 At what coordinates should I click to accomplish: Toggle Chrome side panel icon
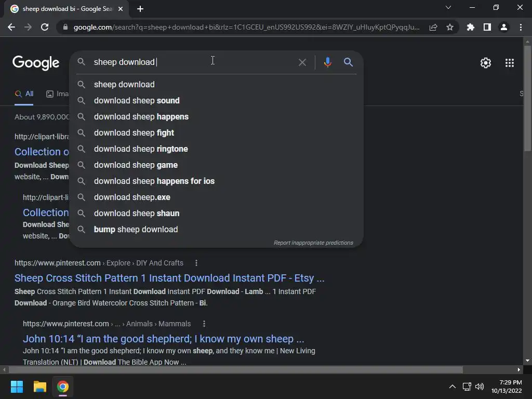tap(487, 27)
